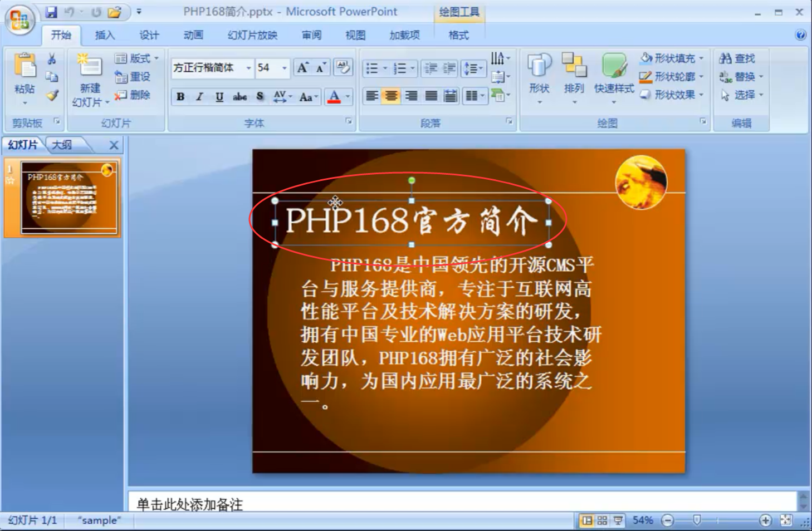Viewport: 812px width, 531px height.
Task: Apply bold formatting with the B icon
Action: pos(179,96)
